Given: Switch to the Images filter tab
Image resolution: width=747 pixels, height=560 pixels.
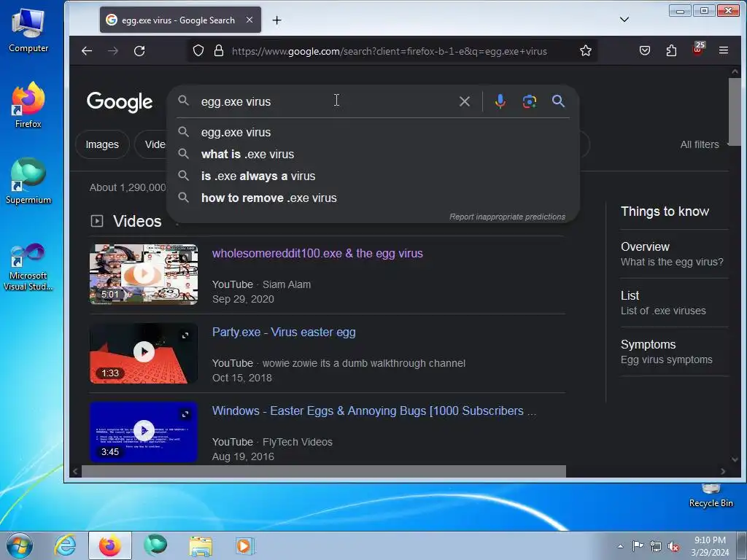Looking at the screenshot, I should pyautogui.click(x=102, y=144).
